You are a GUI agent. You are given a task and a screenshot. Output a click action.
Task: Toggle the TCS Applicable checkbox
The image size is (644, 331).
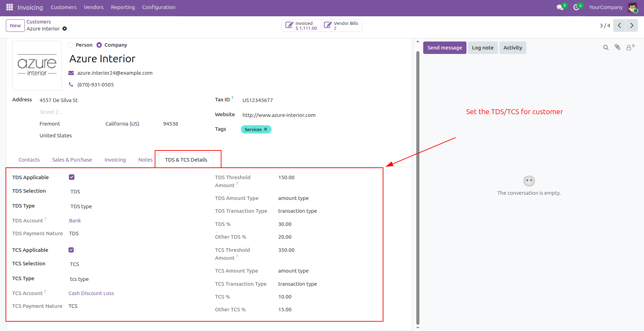click(71, 250)
